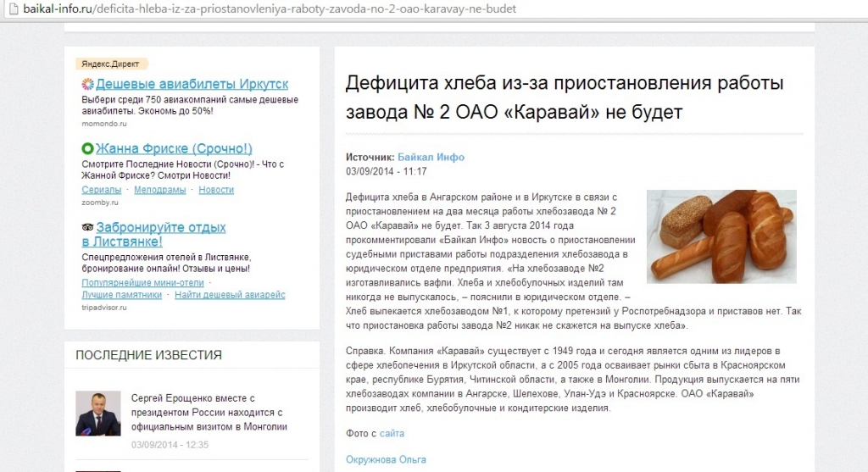Select the Сериалы link

tap(101, 190)
